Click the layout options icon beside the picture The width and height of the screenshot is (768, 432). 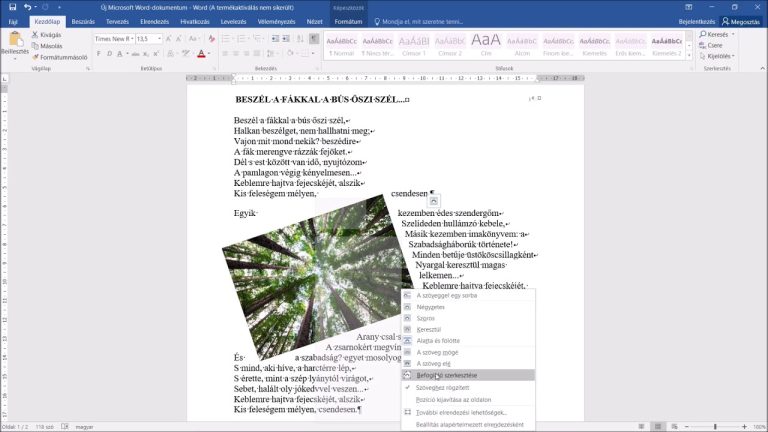coord(433,201)
